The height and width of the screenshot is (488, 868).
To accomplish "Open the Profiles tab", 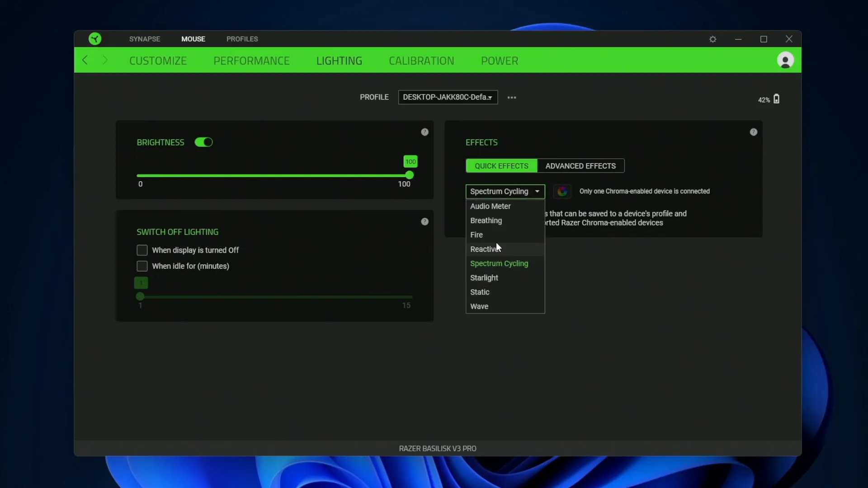I will [242, 39].
